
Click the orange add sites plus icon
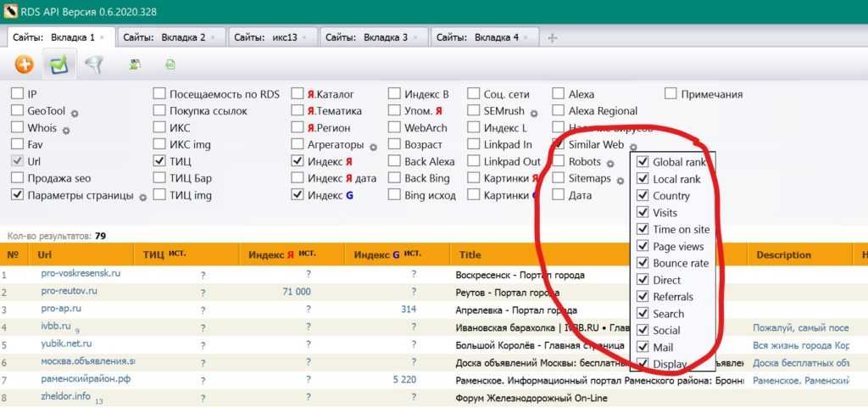25,64
